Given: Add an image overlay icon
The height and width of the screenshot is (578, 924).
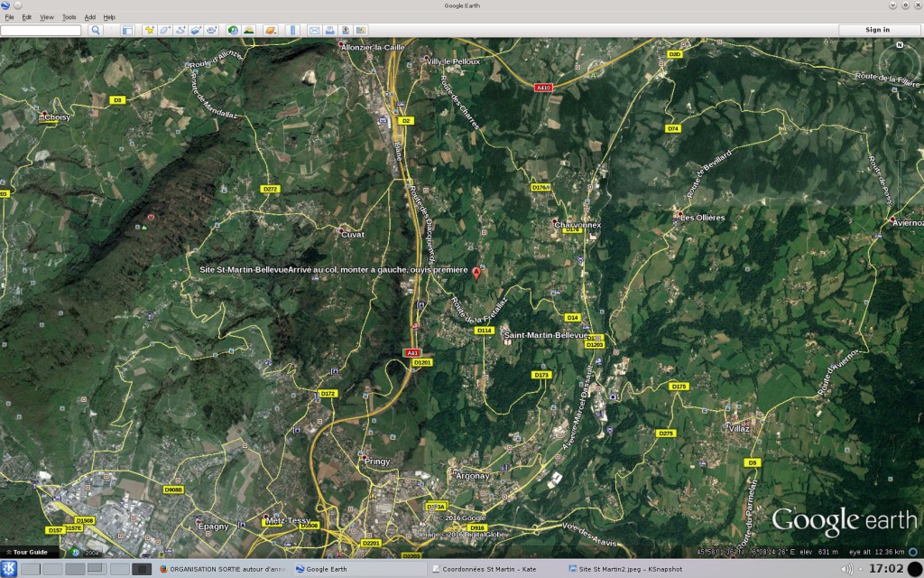Looking at the screenshot, I should coord(196,30).
